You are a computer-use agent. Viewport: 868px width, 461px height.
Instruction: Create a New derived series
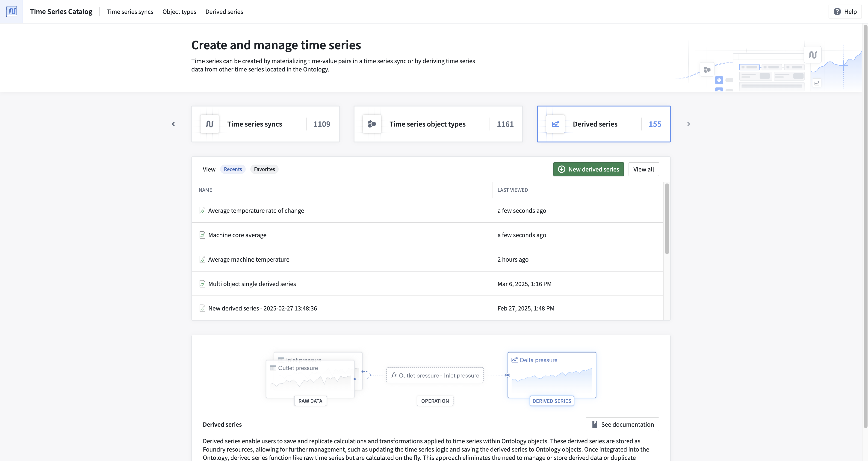(588, 169)
